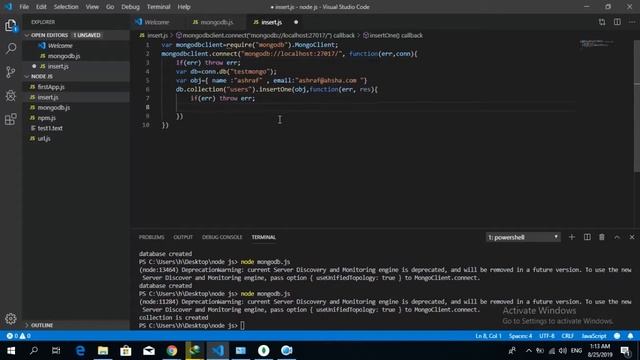This screenshot has height=360, width=640.
Task: Kill the terminal with trash icon
Action: pyautogui.click(x=602, y=237)
